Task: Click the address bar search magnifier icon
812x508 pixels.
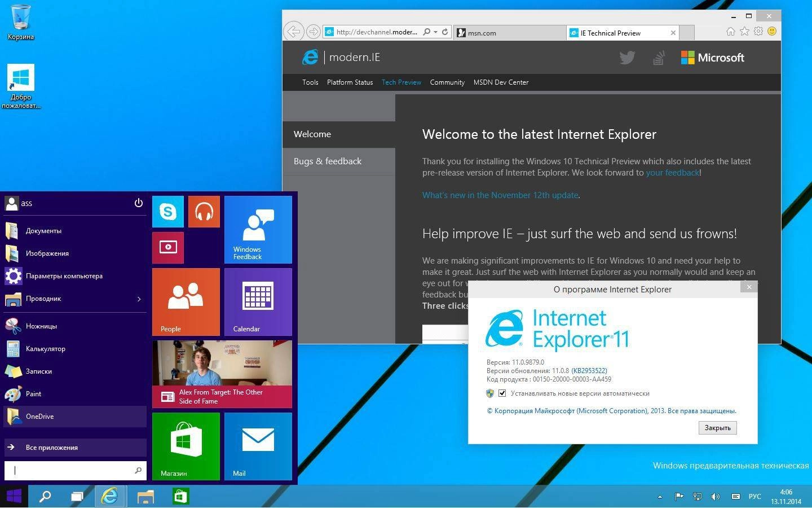Action: [427, 32]
